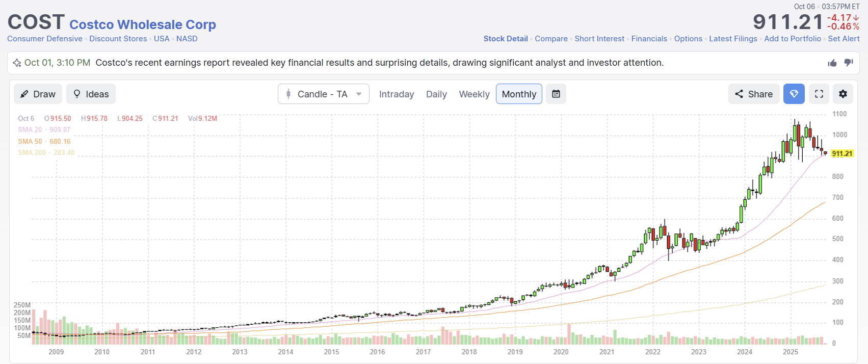
Task: Click the yellow 911.21 price tag on axis
Action: pos(842,153)
